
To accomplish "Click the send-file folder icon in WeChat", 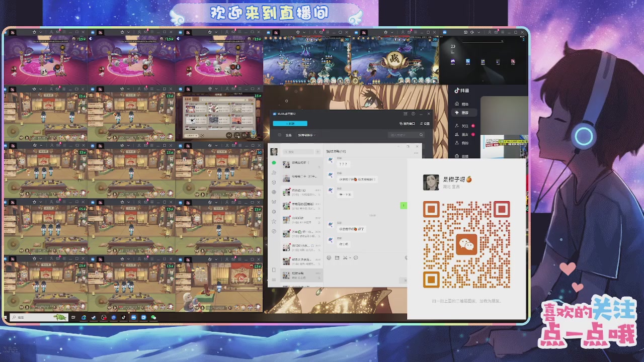I will 337,257.
